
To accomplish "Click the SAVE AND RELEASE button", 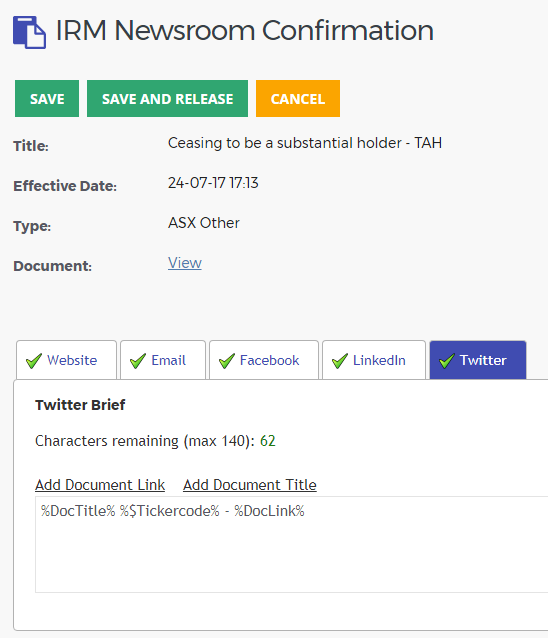I will 167,98.
